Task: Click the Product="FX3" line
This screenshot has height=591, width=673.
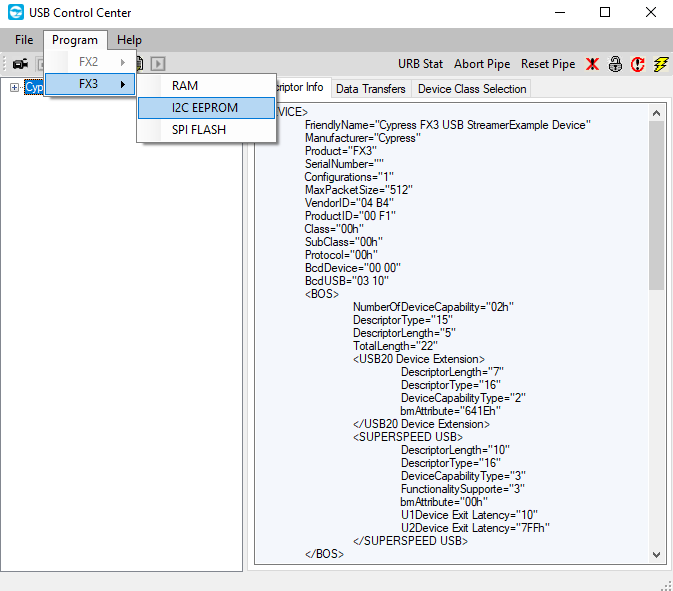Action: (340, 151)
